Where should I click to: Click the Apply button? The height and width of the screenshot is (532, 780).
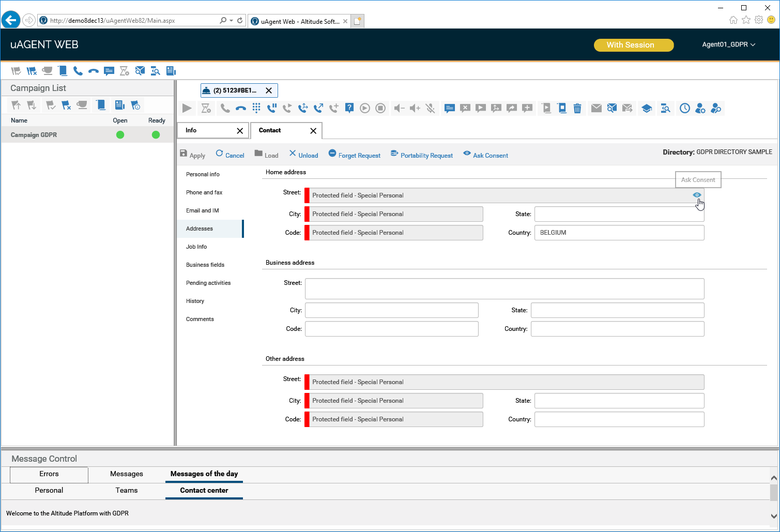pyautogui.click(x=192, y=155)
